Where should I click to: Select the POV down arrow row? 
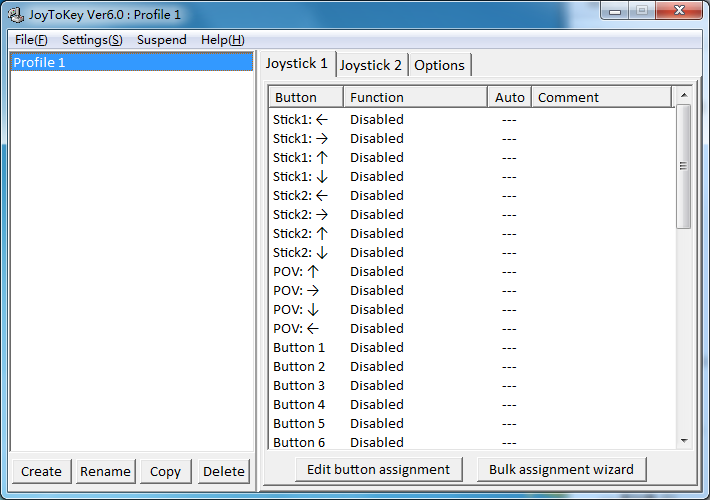tap(471, 310)
